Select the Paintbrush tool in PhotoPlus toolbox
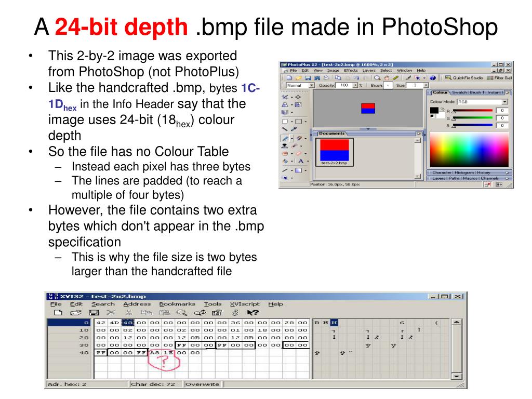The image size is (532, 399). coord(286,138)
